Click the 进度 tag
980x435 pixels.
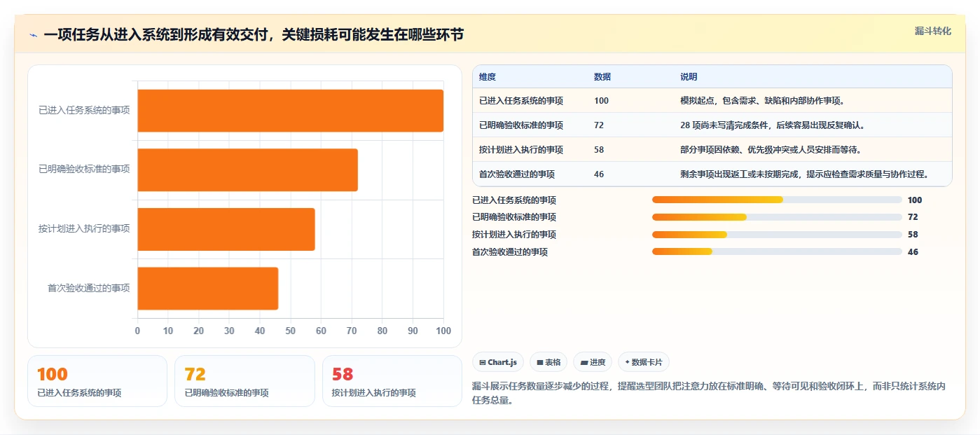tap(593, 362)
